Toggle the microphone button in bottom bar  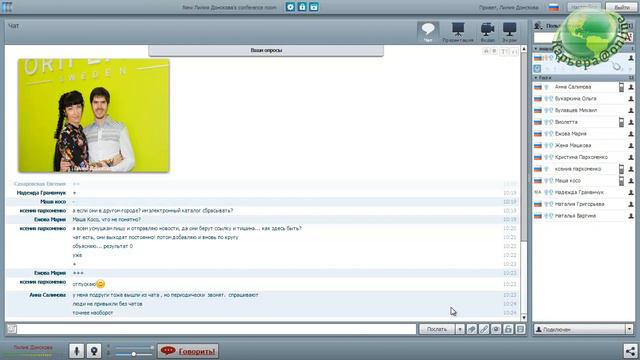point(76,351)
